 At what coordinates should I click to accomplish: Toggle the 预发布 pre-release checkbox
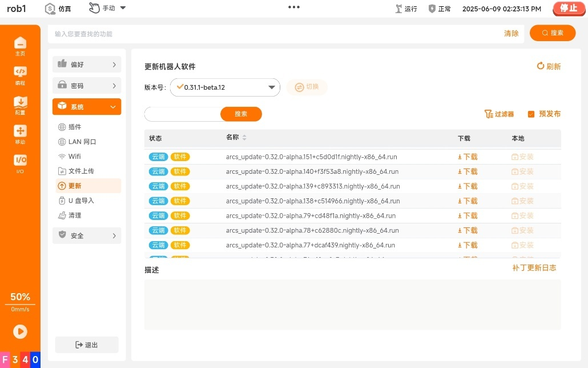coord(531,114)
